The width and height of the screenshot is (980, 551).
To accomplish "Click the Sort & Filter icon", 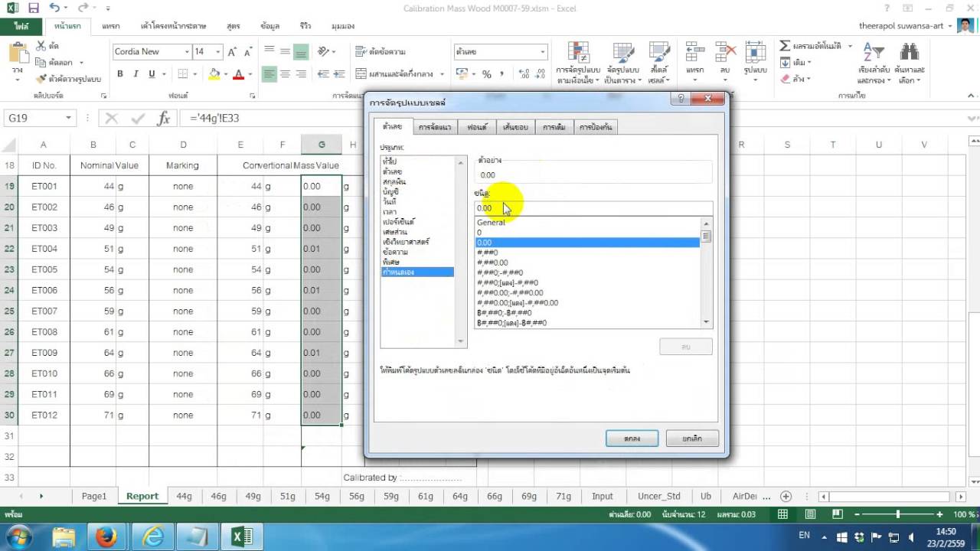I will [x=873, y=53].
